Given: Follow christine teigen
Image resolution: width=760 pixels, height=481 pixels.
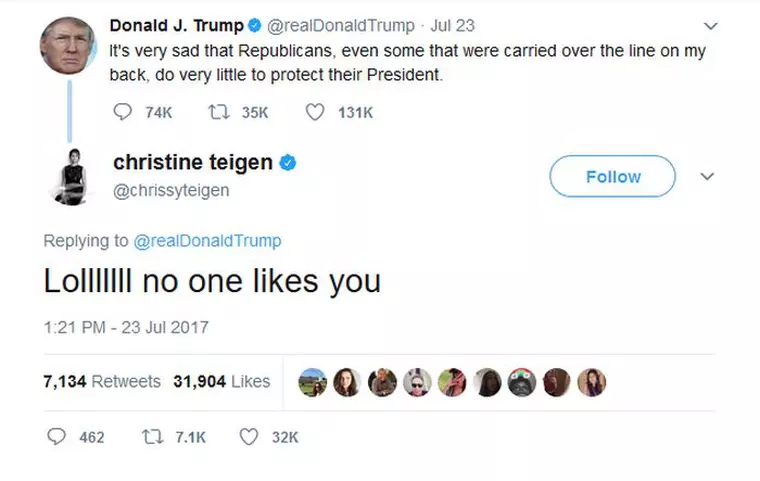Looking at the screenshot, I should tap(612, 177).
